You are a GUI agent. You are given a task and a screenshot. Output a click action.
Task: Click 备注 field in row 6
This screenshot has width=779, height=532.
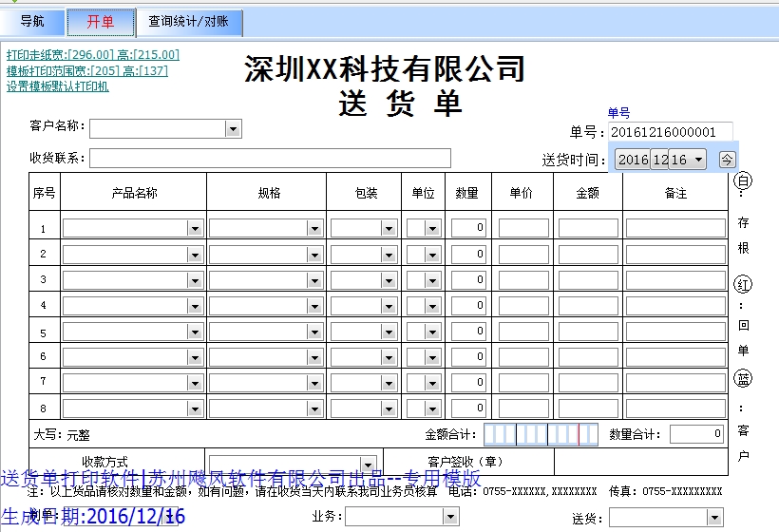coord(675,357)
